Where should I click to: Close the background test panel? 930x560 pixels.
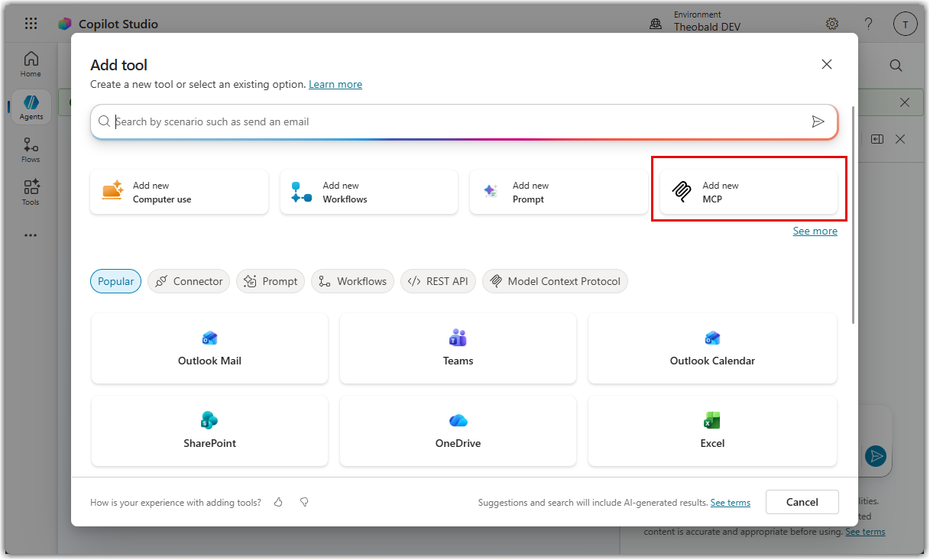coord(900,139)
